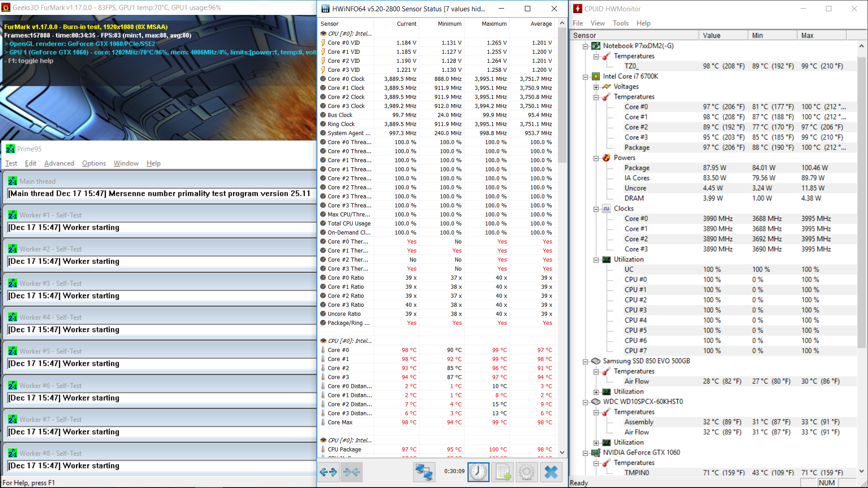Click the HWiNFO collapse columns arrows button

pyautogui.click(x=352, y=472)
